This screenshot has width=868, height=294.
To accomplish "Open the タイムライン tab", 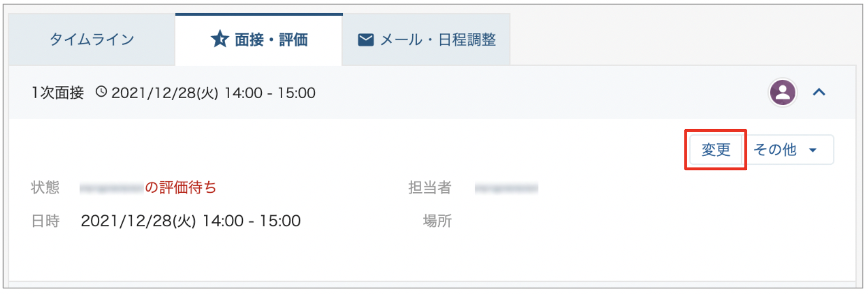I will 92,40.
